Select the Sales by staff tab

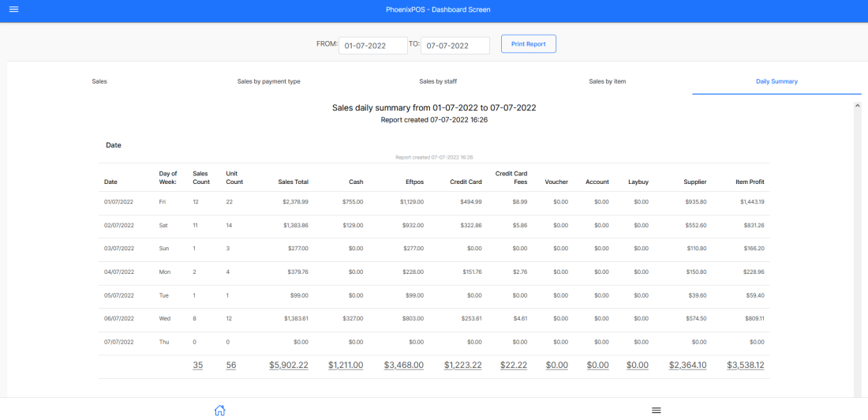pyautogui.click(x=438, y=81)
